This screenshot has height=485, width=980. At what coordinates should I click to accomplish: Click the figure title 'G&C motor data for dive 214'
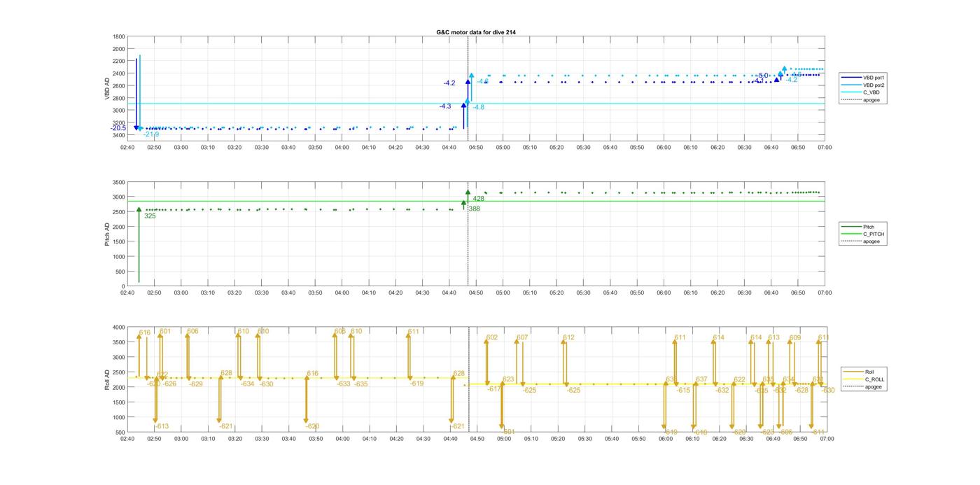tap(476, 32)
